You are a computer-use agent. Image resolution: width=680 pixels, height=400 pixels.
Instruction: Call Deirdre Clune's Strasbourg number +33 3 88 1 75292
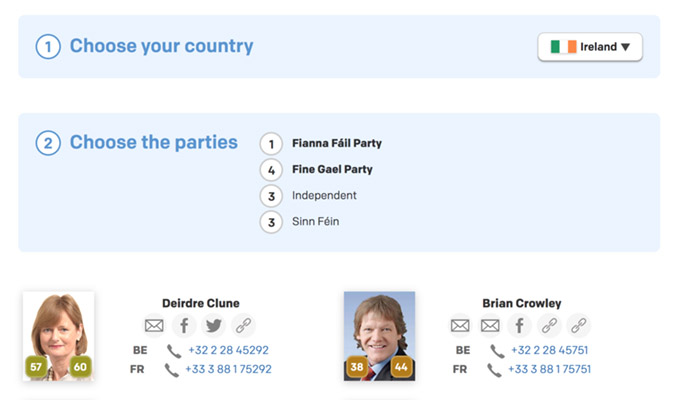click(229, 370)
